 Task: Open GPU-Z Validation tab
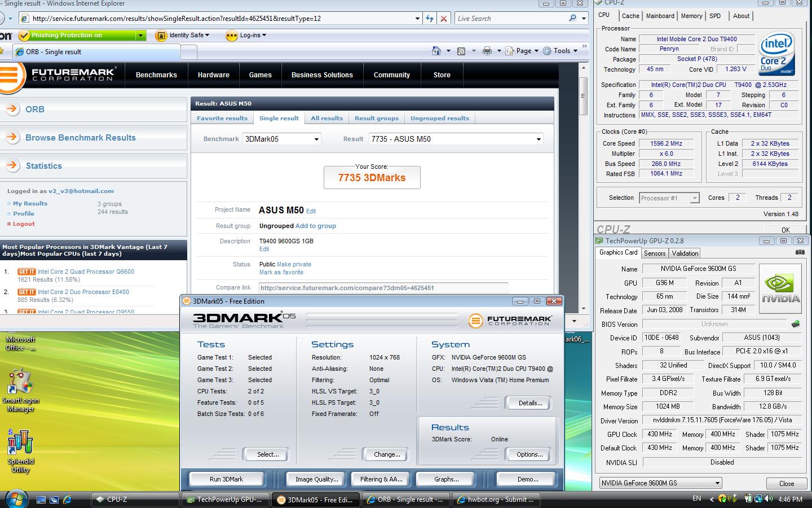point(685,253)
